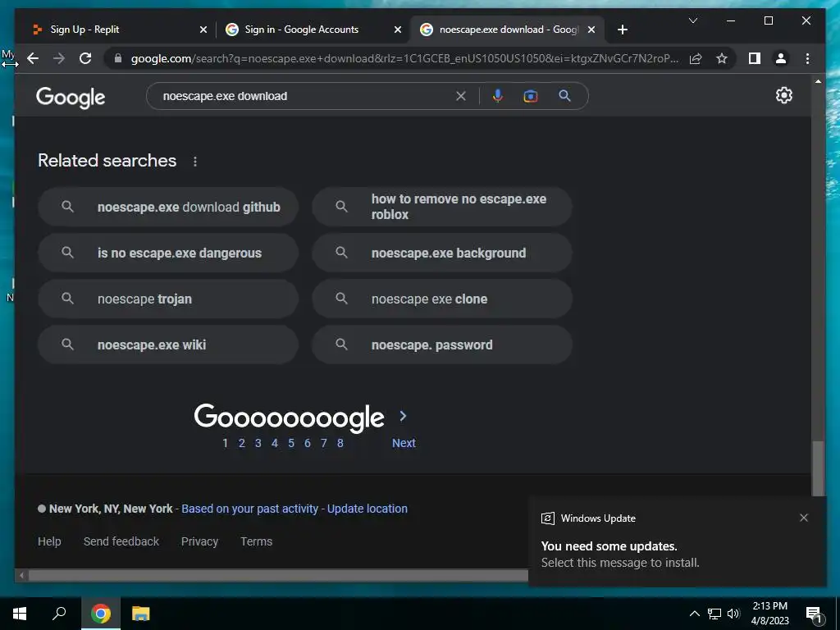Start a search by voice
This screenshot has height=630, width=840.
coord(498,96)
